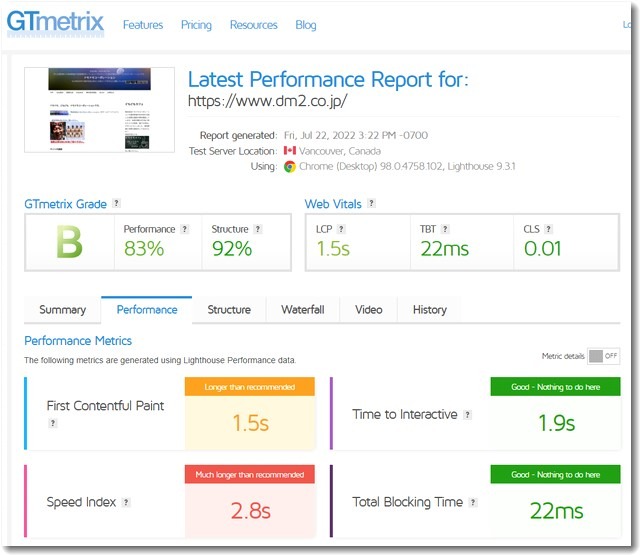The image size is (640, 555).
Task: Click the help icon beside Web Vitals
Action: [x=371, y=203]
